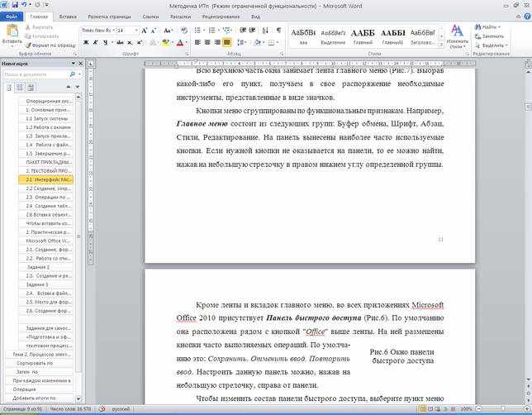Image resolution: width=532 pixels, height=415 pixels.
Task: Open the blue Файл tab
Action: 12,17
